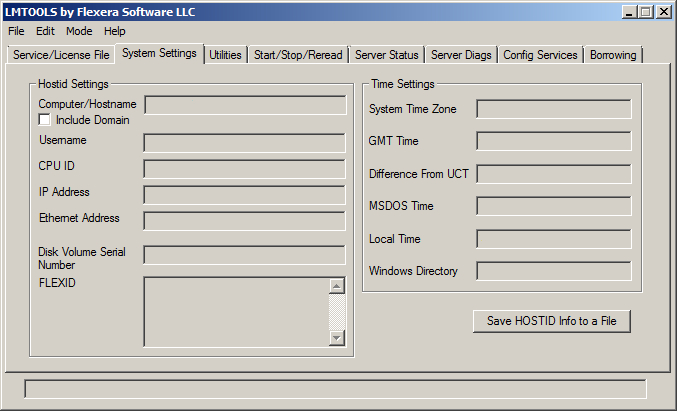Go to the Server Status tab
The width and height of the screenshot is (677, 411).
[x=386, y=55]
